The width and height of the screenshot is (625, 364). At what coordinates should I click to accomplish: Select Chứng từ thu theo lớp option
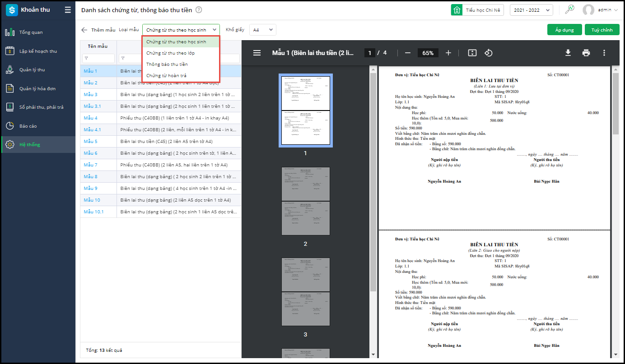(170, 53)
